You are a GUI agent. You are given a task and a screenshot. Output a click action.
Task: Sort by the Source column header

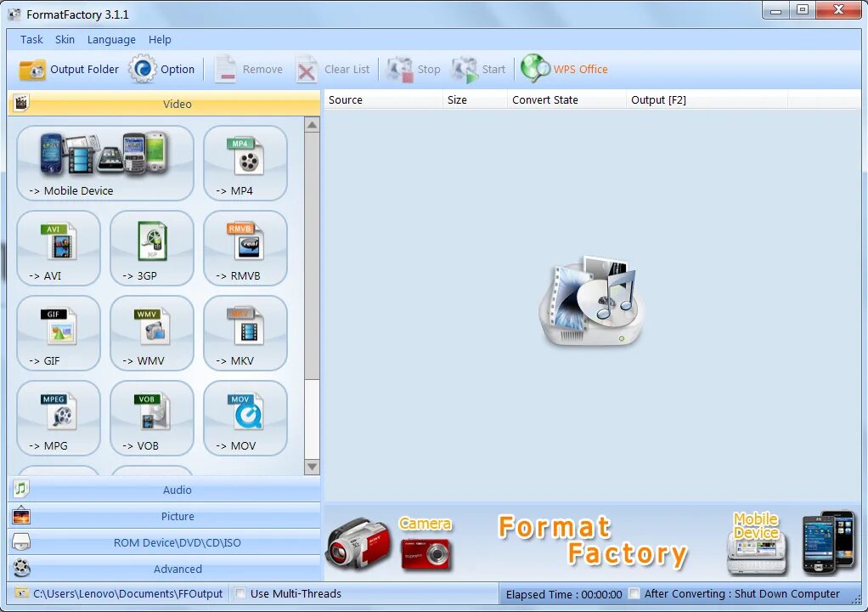click(x=383, y=99)
